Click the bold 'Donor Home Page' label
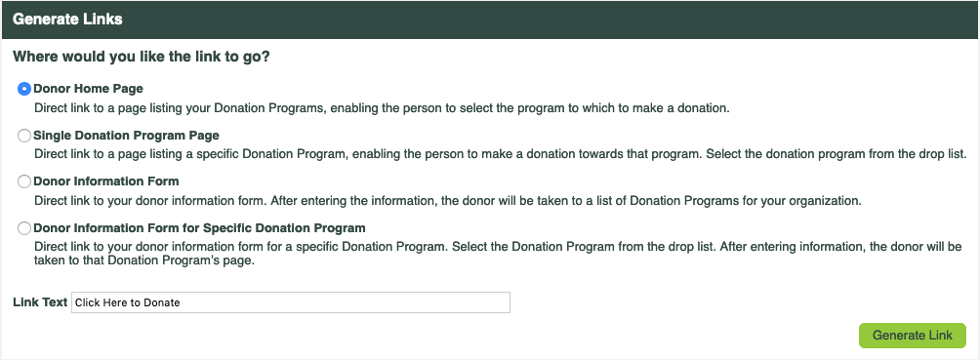 click(88, 89)
